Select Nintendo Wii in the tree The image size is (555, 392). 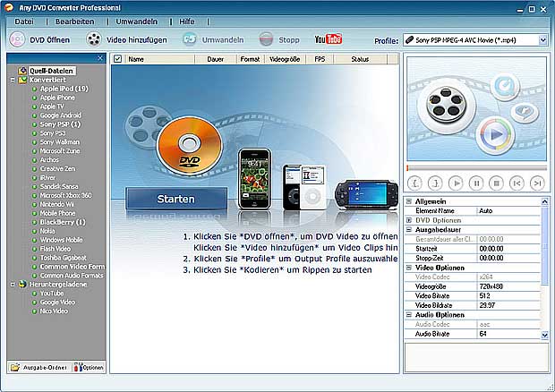pyautogui.click(x=57, y=204)
